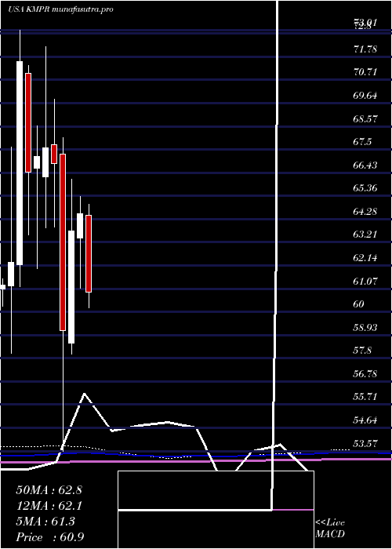Click the 55.71 price axis label
This screenshot has width=392, height=549.
365,397
